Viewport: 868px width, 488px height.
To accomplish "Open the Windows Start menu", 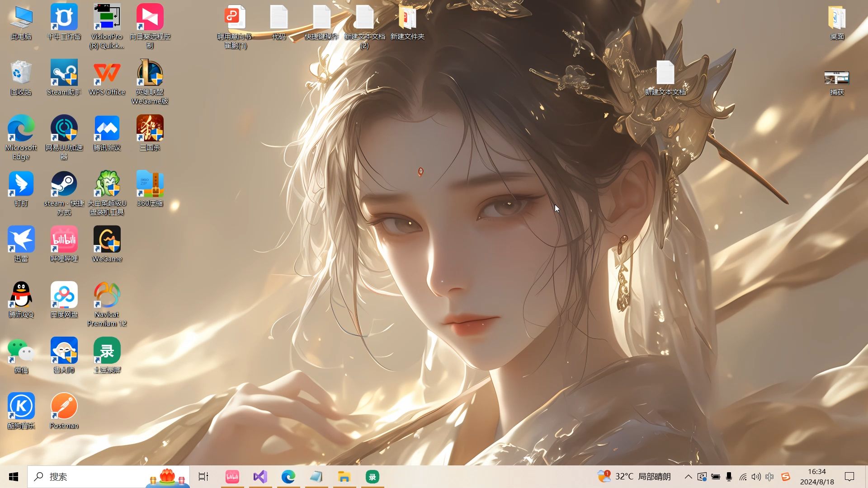I will (x=14, y=477).
